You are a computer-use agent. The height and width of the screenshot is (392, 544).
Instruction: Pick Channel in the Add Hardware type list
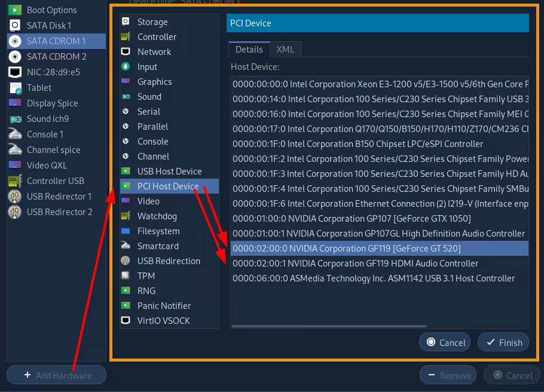[x=169, y=156]
